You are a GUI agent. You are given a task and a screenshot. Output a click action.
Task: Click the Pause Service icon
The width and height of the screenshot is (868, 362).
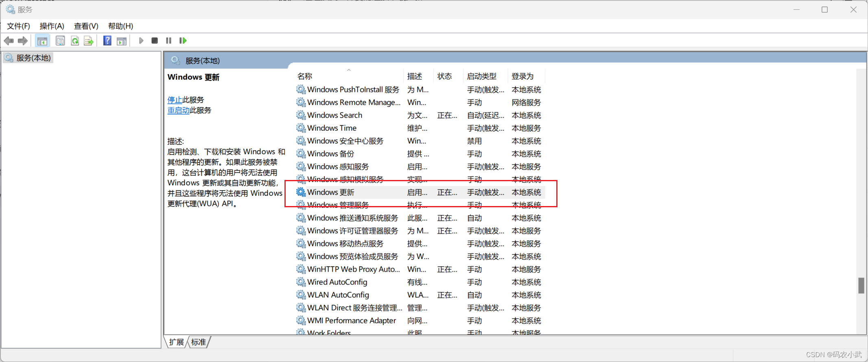[168, 41]
